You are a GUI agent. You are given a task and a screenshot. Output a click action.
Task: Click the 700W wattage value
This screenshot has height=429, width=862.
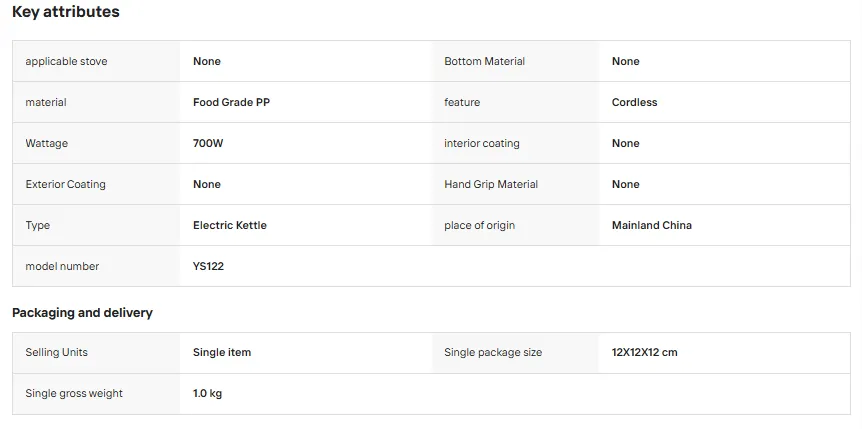tap(208, 143)
